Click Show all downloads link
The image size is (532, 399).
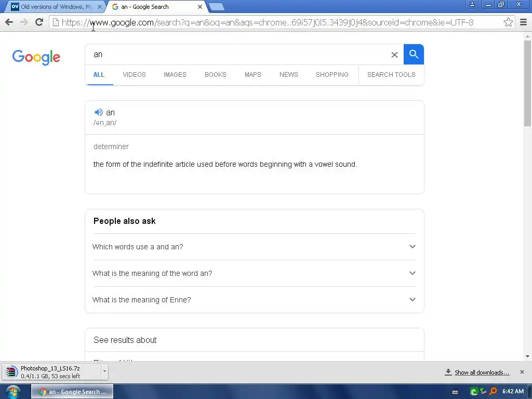[x=482, y=373]
